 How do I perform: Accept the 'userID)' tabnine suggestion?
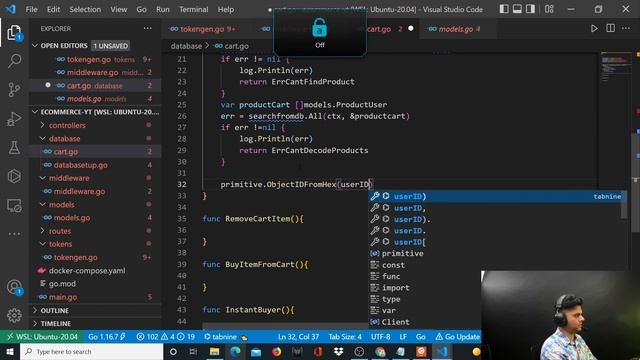pos(496,196)
